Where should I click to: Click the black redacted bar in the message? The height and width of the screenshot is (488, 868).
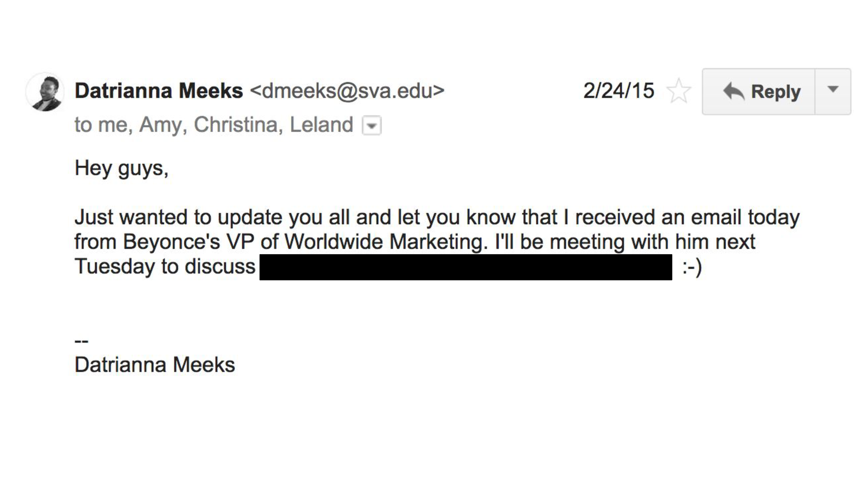(466, 267)
